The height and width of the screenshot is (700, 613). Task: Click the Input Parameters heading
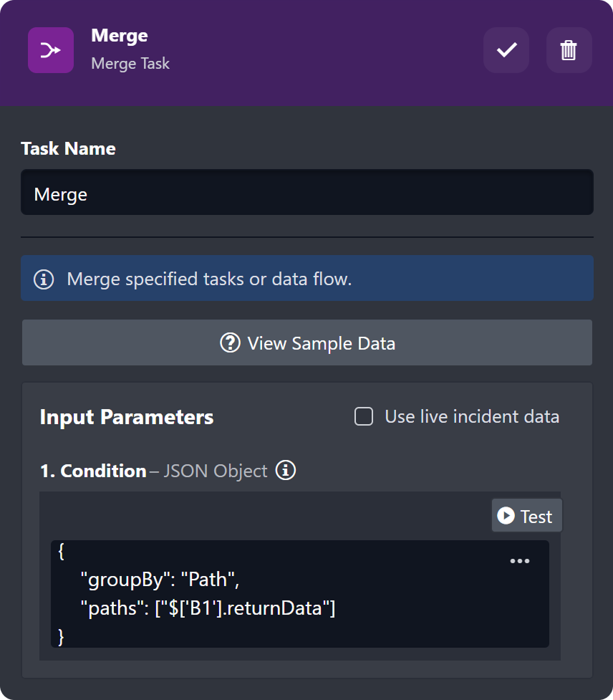(127, 417)
